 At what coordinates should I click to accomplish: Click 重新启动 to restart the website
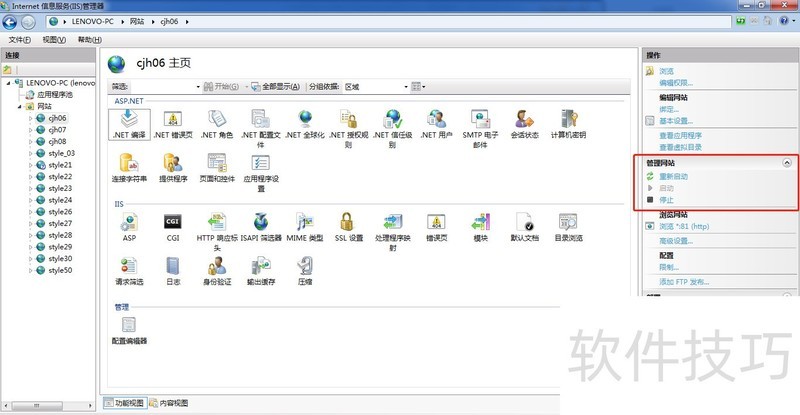673,176
